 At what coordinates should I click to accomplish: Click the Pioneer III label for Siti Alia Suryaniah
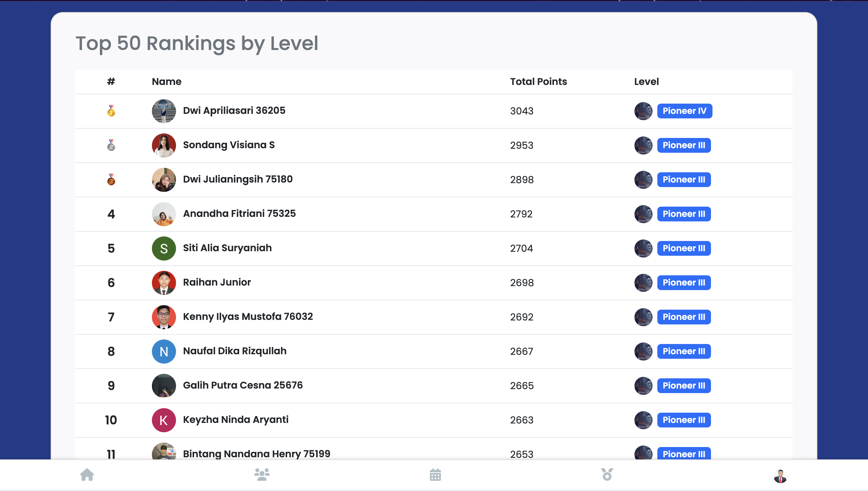(684, 249)
